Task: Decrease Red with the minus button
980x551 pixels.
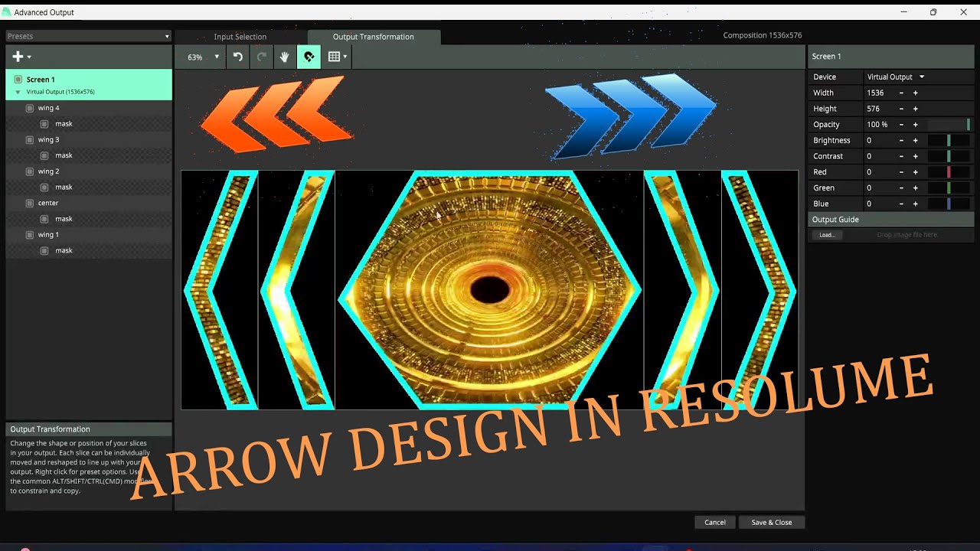Action: point(901,172)
